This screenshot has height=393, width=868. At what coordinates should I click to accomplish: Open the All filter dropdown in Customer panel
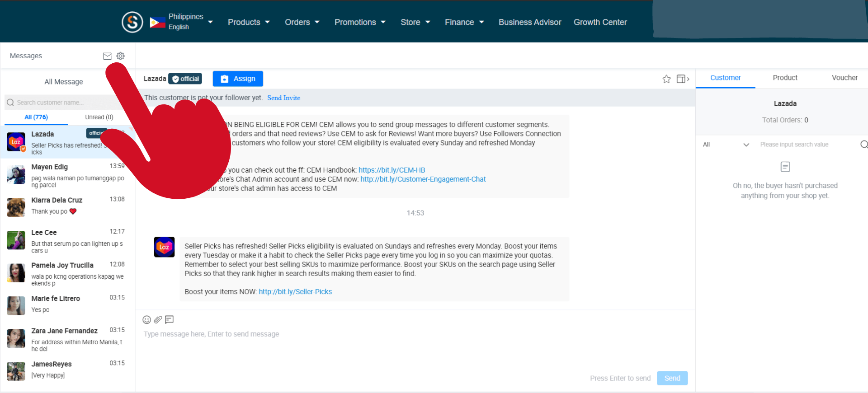point(726,145)
